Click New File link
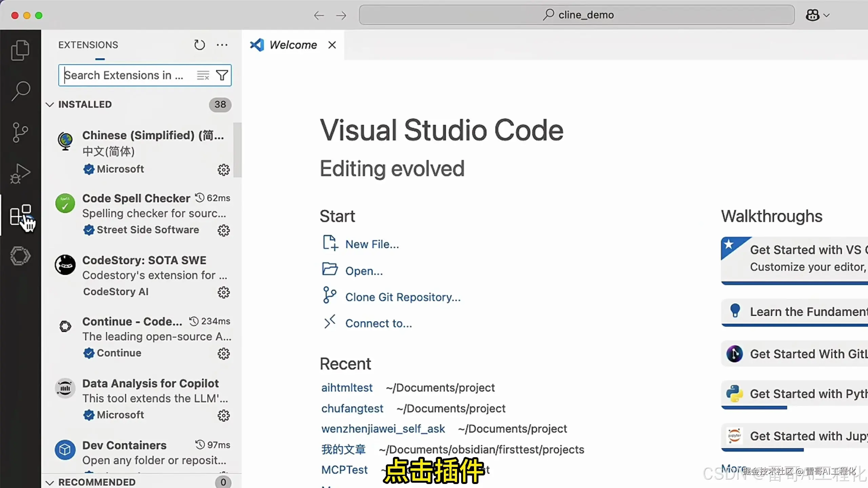The width and height of the screenshot is (868, 488). pyautogui.click(x=372, y=244)
